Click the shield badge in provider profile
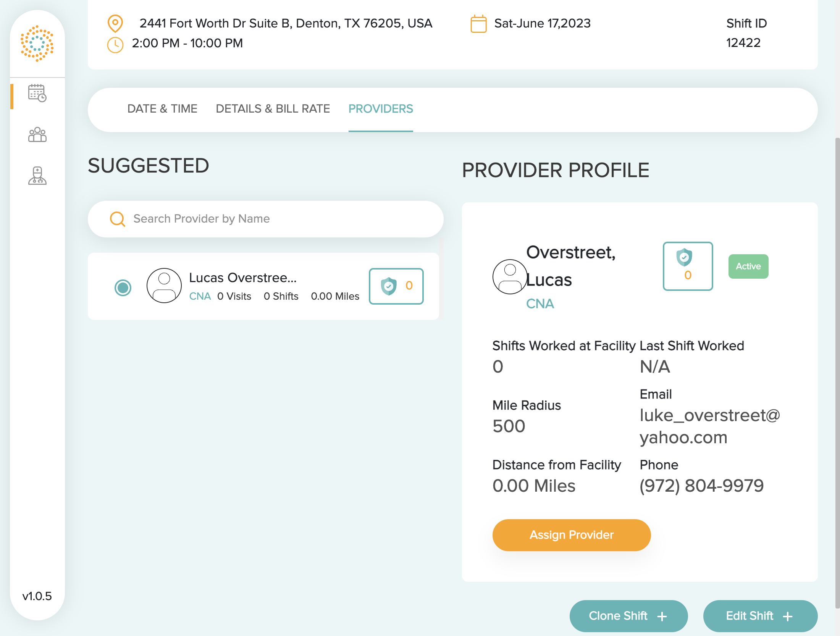 [x=688, y=266]
